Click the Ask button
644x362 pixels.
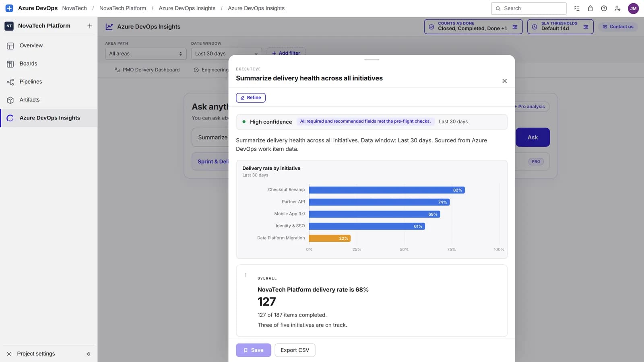533,137
